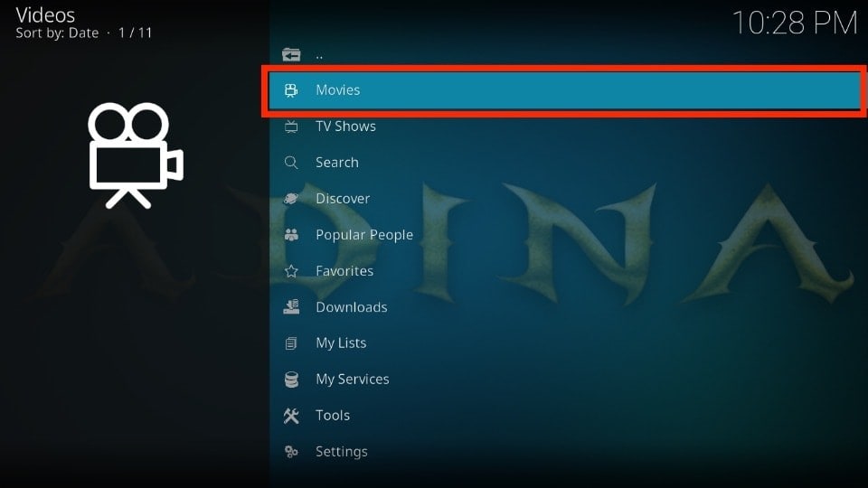This screenshot has height=488, width=868.
Task: Open the Favorites list
Action: click(x=564, y=271)
